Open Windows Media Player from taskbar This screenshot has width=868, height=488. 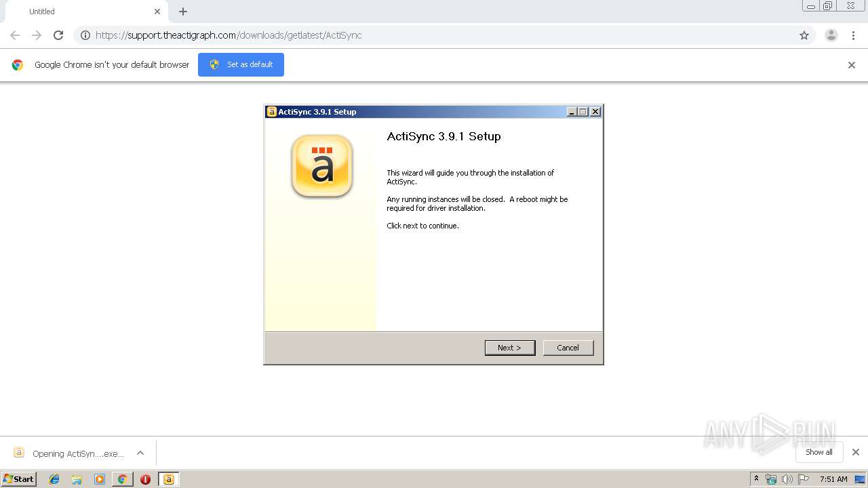click(100, 479)
